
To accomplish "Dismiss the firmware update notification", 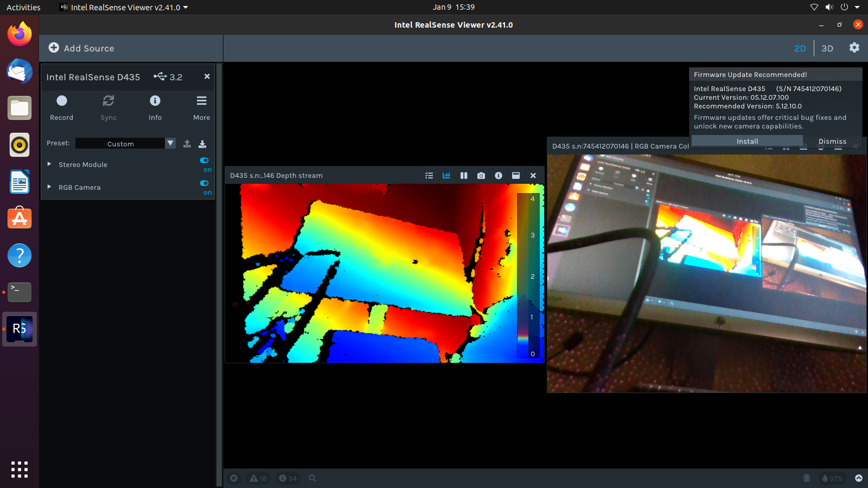I will point(832,141).
